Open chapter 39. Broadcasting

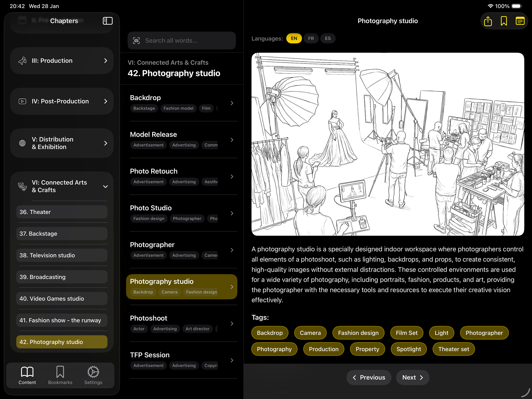(62, 277)
